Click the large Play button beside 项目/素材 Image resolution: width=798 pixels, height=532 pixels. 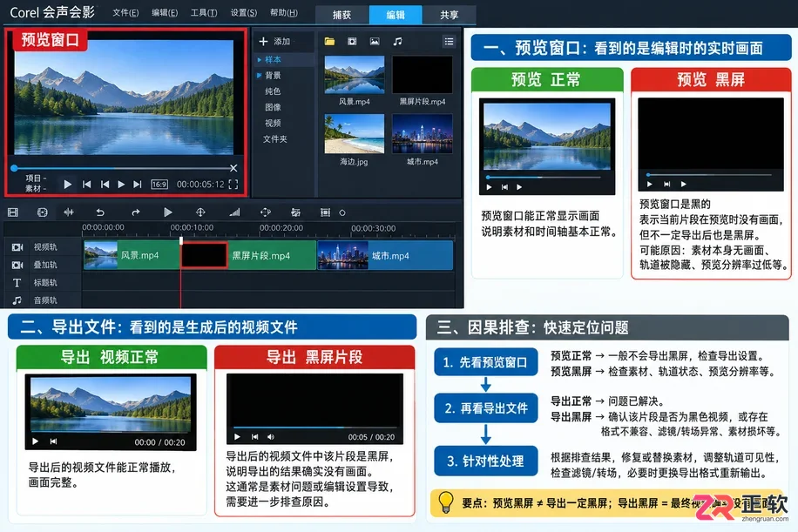[67, 184]
